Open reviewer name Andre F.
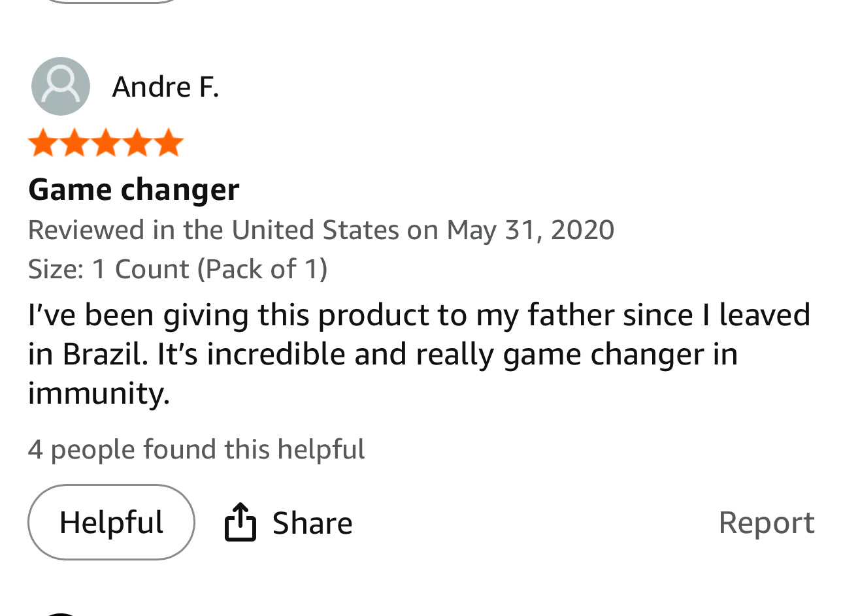The height and width of the screenshot is (616, 843). pyautogui.click(x=165, y=87)
